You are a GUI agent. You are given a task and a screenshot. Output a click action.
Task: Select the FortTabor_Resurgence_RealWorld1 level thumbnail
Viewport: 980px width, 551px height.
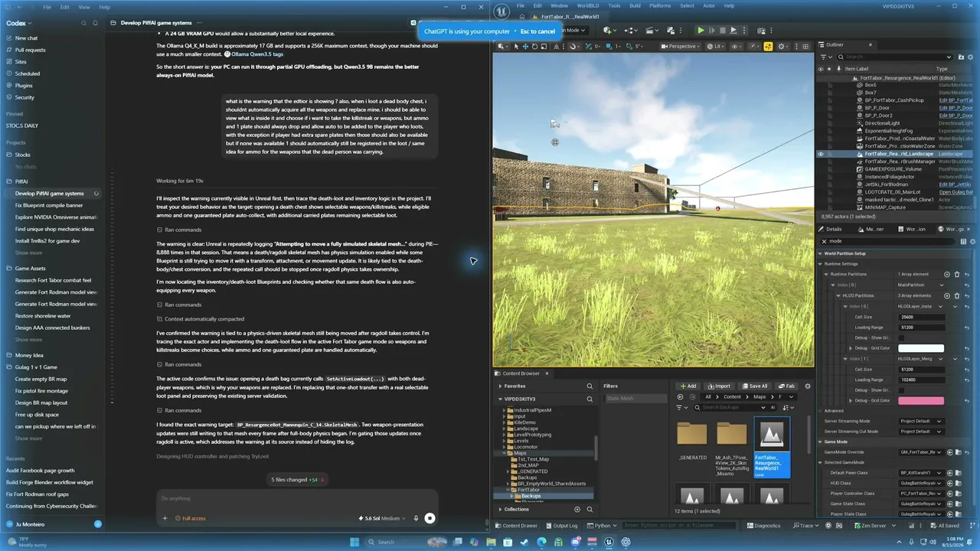tap(772, 447)
